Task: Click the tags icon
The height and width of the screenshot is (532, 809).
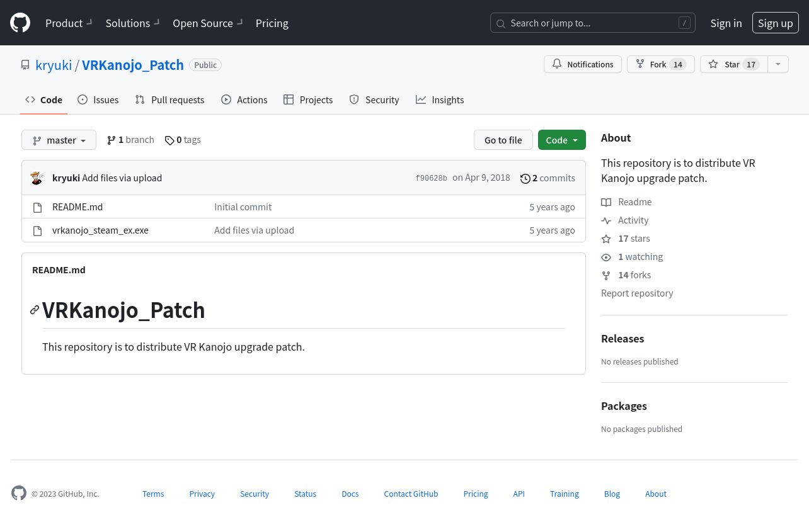Action: click(169, 140)
